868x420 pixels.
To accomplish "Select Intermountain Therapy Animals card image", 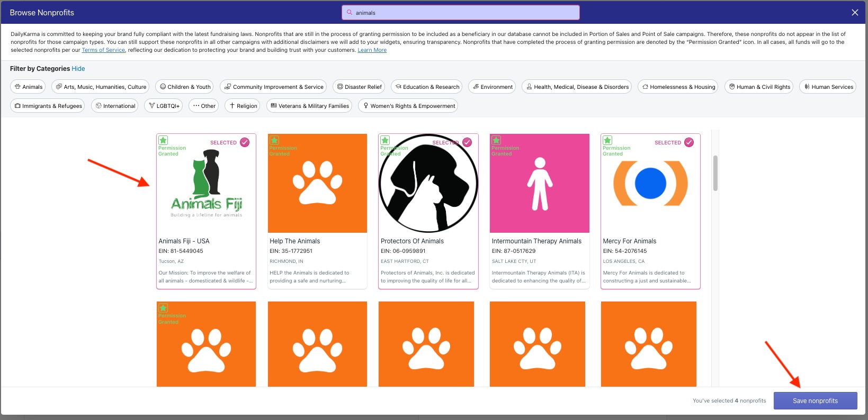I will pos(540,183).
